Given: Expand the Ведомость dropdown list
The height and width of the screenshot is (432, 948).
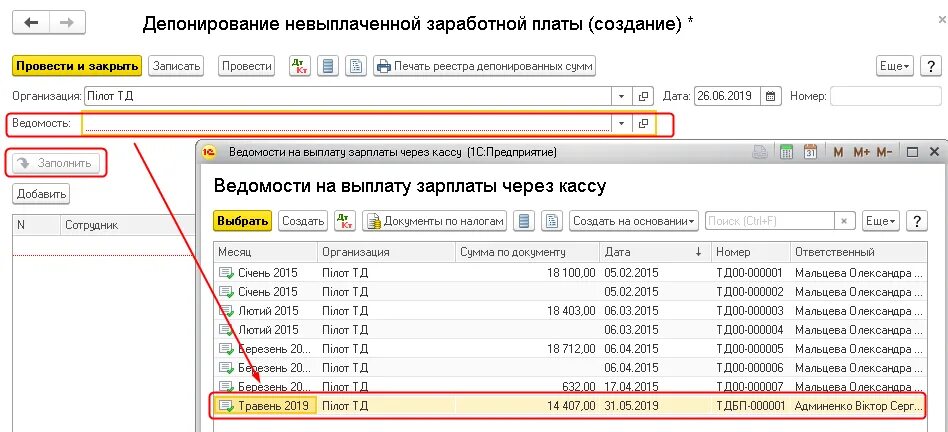Looking at the screenshot, I should click(622, 123).
